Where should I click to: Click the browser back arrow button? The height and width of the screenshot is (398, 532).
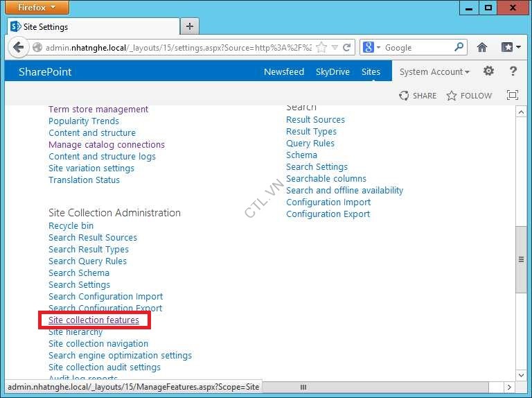[x=19, y=48]
